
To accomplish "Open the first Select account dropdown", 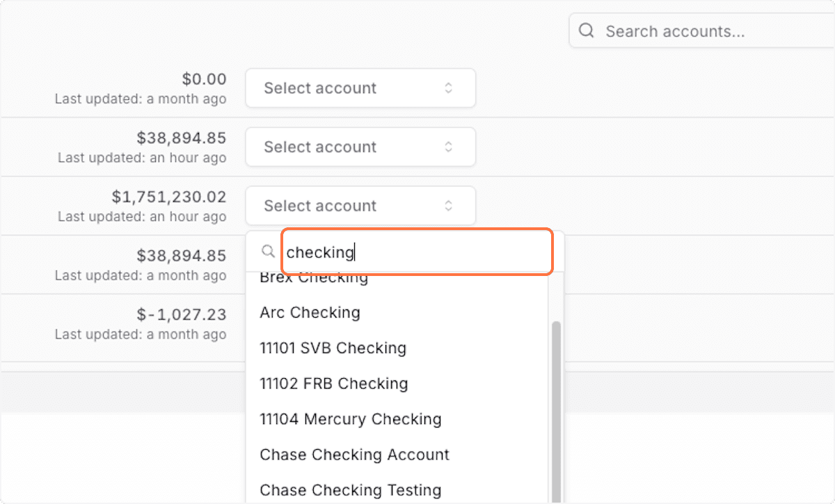I will click(360, 88).
